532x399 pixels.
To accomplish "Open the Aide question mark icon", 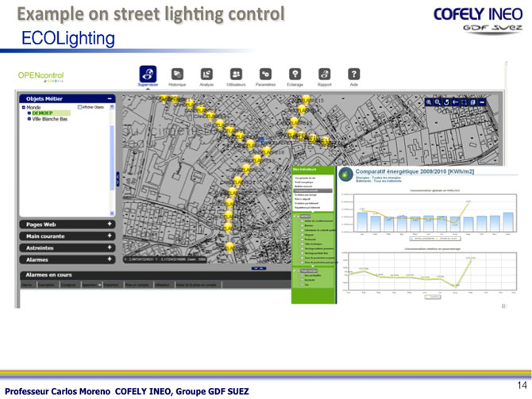I will click(x=354, y=74).
